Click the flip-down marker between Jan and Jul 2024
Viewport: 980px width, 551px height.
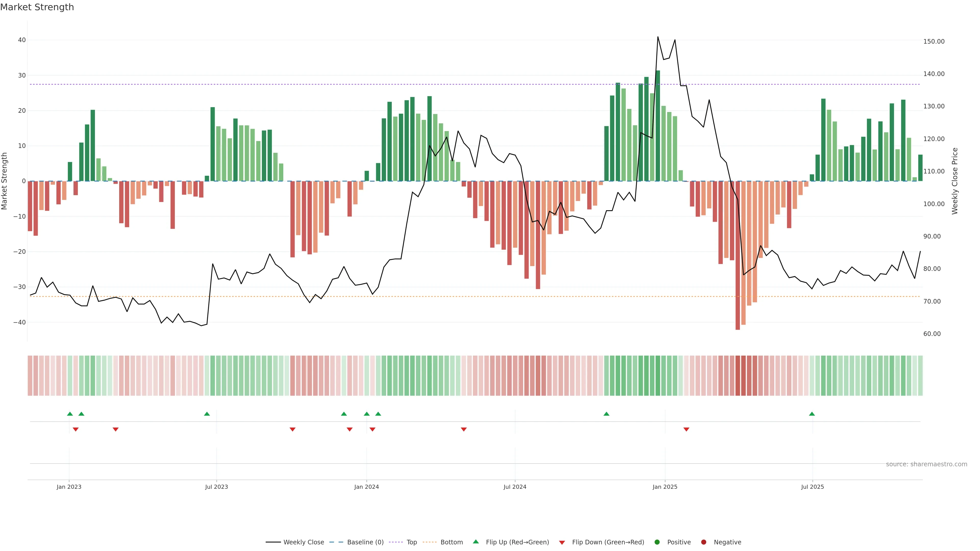(464, 429)
